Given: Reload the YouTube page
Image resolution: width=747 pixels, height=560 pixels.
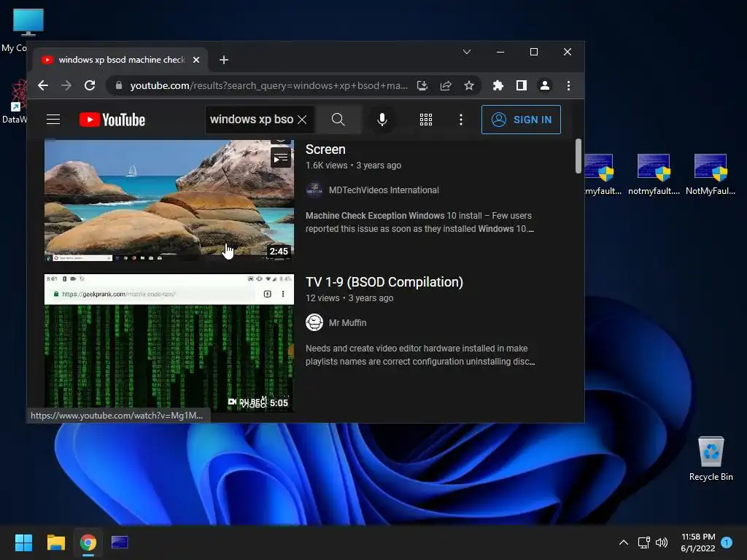Looking at the screenshot, I should [90, 85].
